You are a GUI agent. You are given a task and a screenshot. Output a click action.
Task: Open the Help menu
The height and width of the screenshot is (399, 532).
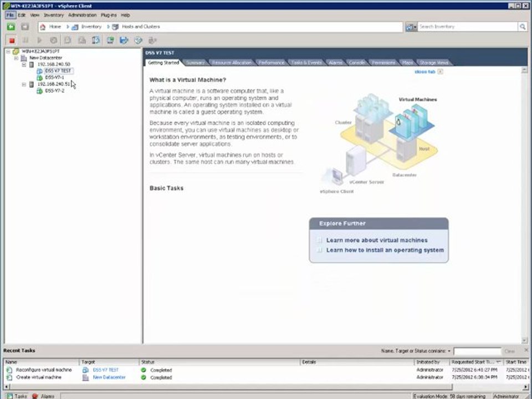(x=126, y=16)
